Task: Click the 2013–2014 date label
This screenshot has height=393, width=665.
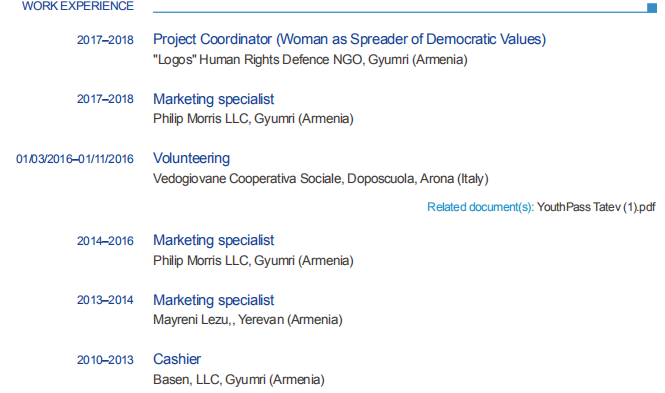Action: point(105,300)
